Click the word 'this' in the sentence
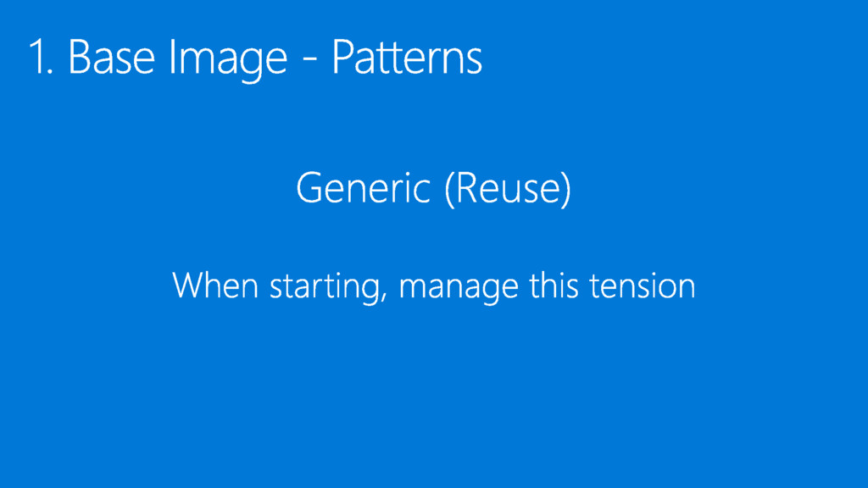The height and width of the screenshot is (488, 868). pyautogui.click(x=554, y=285)
